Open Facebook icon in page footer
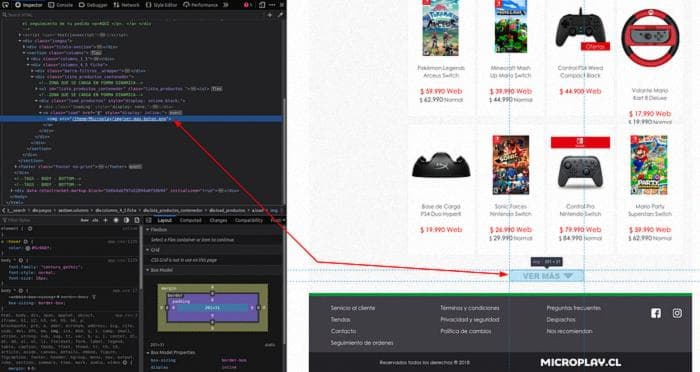The height and width of the screenshot is (372, 700). coord(656,313)
